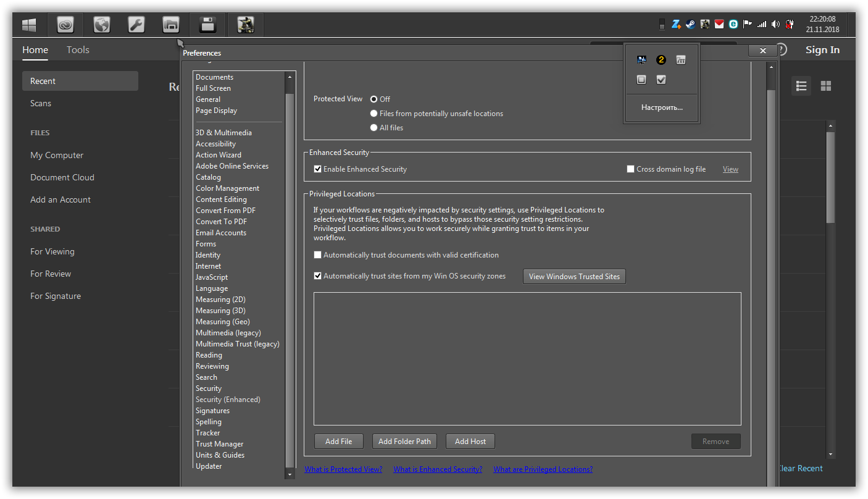
Task: Click the Add Folder Path button
Action: 404,442
